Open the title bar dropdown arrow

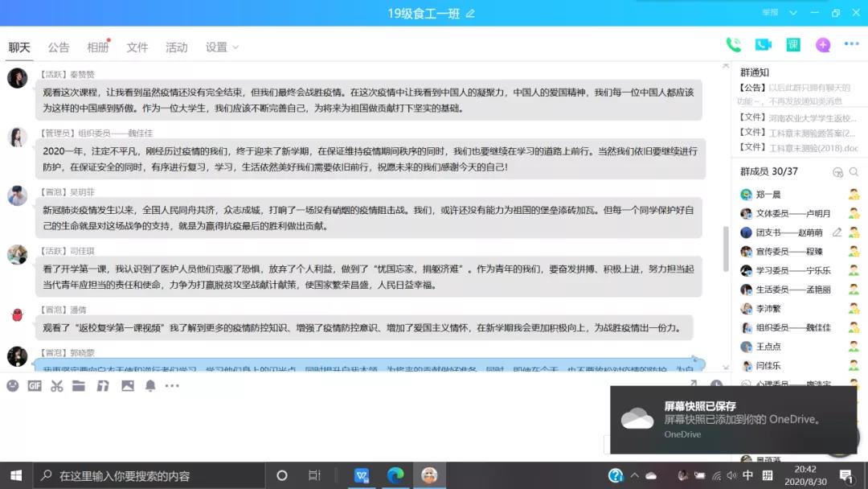click(x=793, y=13)
